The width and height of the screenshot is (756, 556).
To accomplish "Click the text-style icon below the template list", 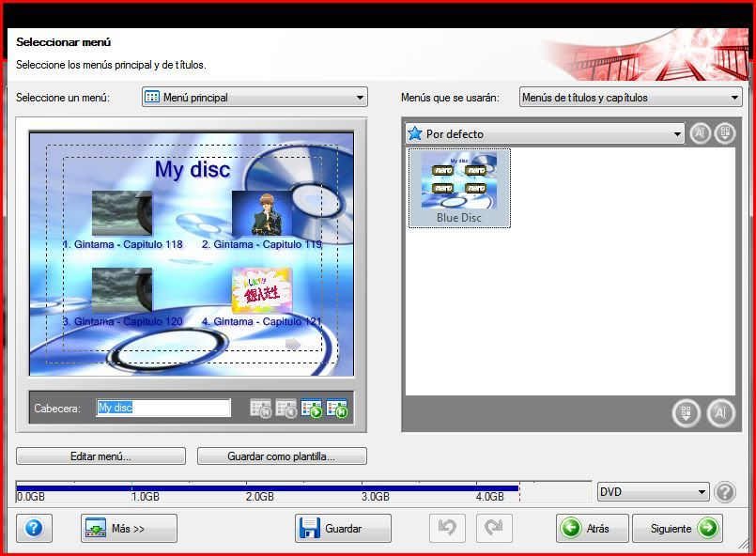I will (721, 413).
